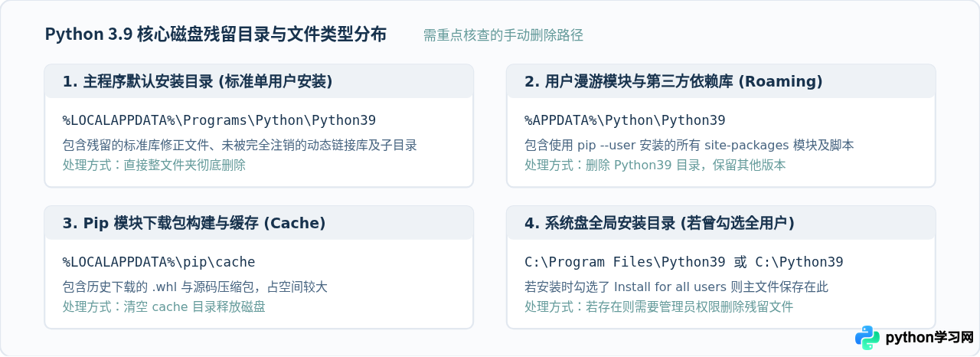Viewport: 980px width, 357px height.
Task: Click the line '包含残留的标准库修正文件、未被完全注销的动态链接库及子目录'
Action: (x=240, y=145)
